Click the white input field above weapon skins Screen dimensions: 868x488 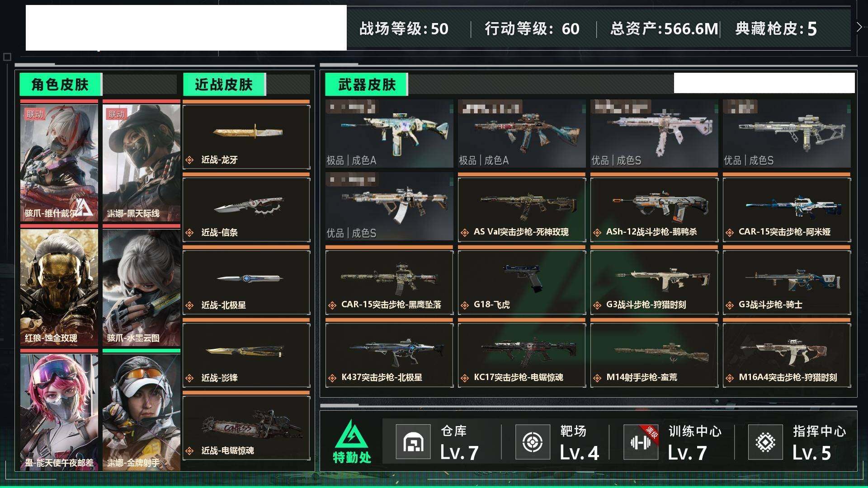pyautogui.click(x=764, y=83)
